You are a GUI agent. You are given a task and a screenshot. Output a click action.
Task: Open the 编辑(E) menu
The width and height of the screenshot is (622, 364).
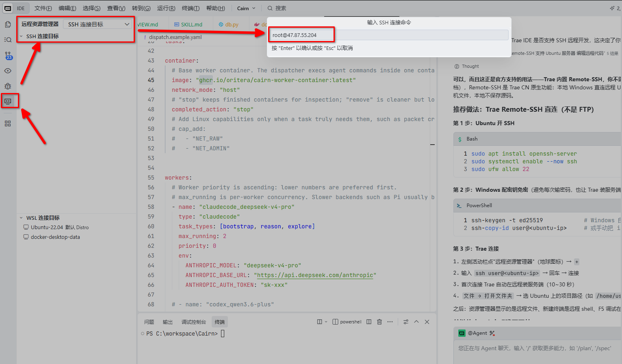pyautogui.click(x=67, y=8)
